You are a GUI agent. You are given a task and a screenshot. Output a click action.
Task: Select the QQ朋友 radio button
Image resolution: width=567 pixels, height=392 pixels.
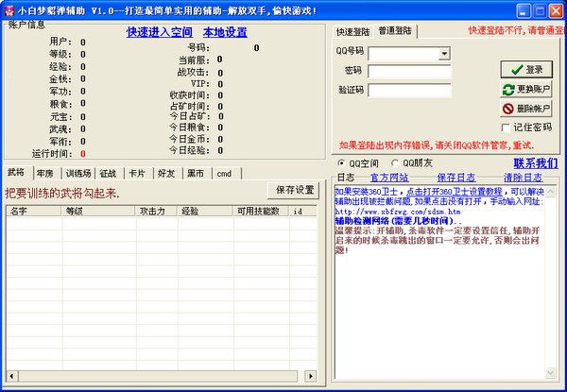tap(395, 163)
